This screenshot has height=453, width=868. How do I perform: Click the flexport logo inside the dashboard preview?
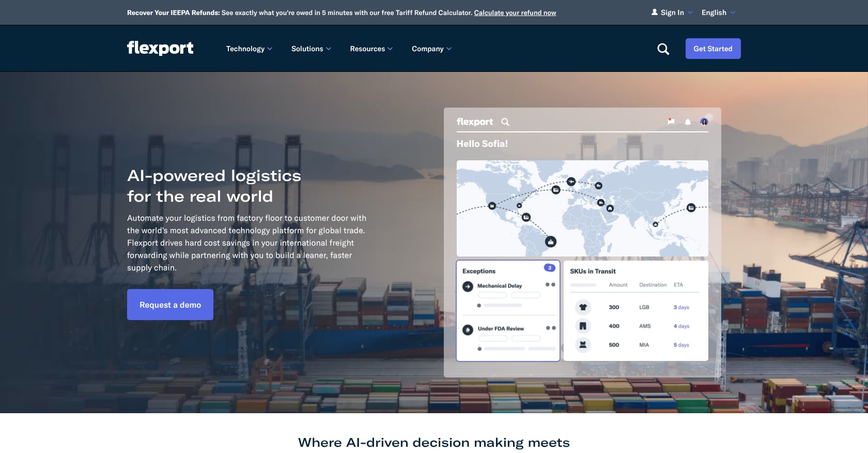tap(474, 122)
